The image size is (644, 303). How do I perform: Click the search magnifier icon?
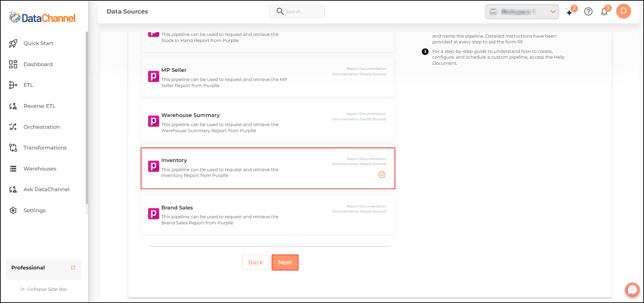[280, 12]
